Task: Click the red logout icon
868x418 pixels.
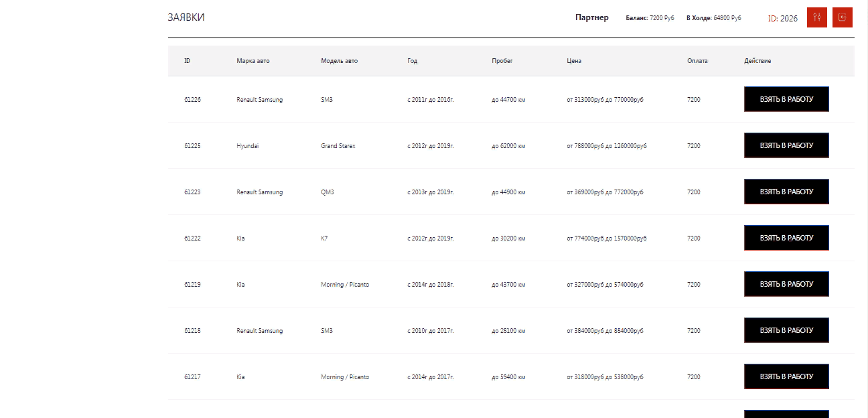Action: (x=843, y=17)
